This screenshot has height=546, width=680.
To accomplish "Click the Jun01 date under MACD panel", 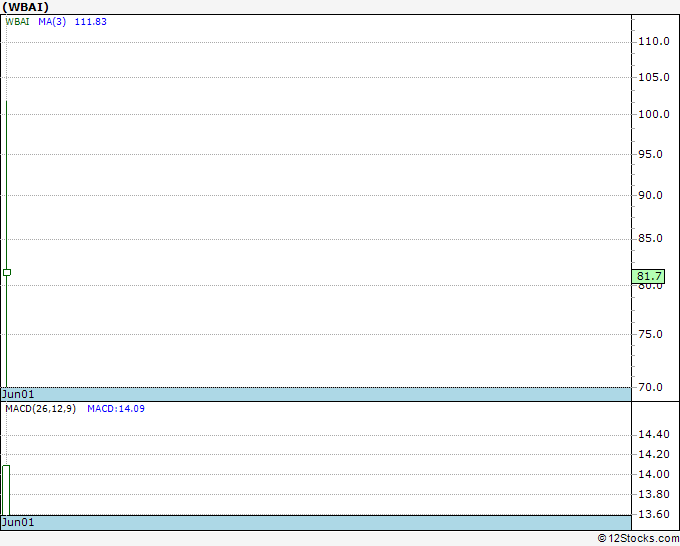I will pos(18,522).
